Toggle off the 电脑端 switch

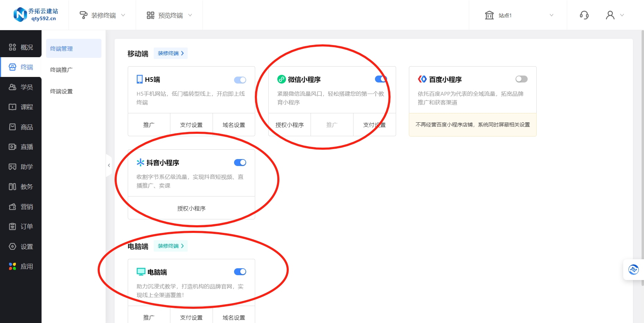click(x=240, y=272)
